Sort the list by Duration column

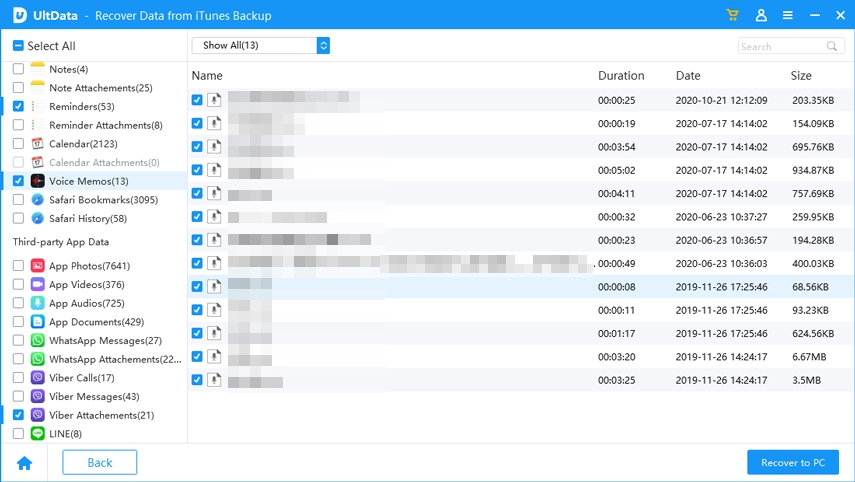point(620,76)
